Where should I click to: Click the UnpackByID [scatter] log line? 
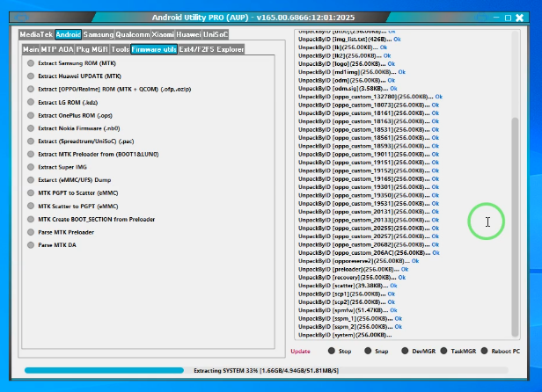[x=348, y=286]
